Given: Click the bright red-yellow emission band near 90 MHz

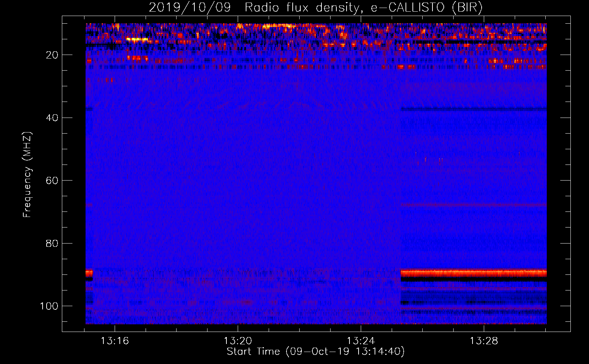Looking at the screenshot, I should tap(474, 273).
